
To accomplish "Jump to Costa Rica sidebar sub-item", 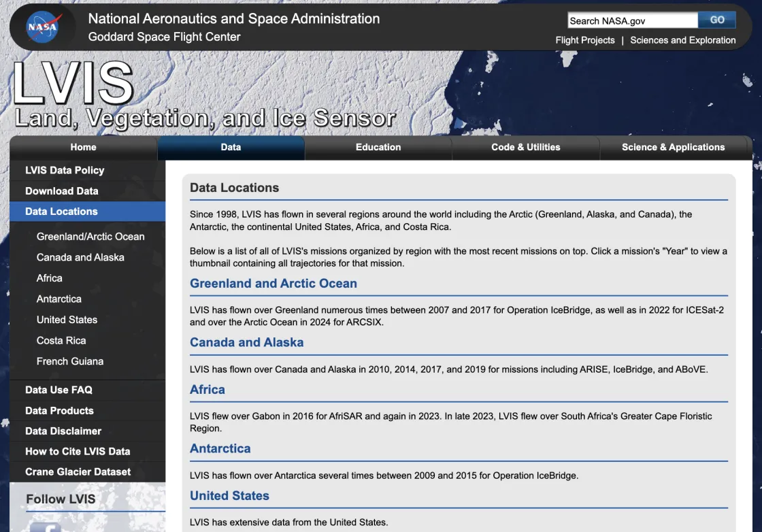I will pos(61,341).
